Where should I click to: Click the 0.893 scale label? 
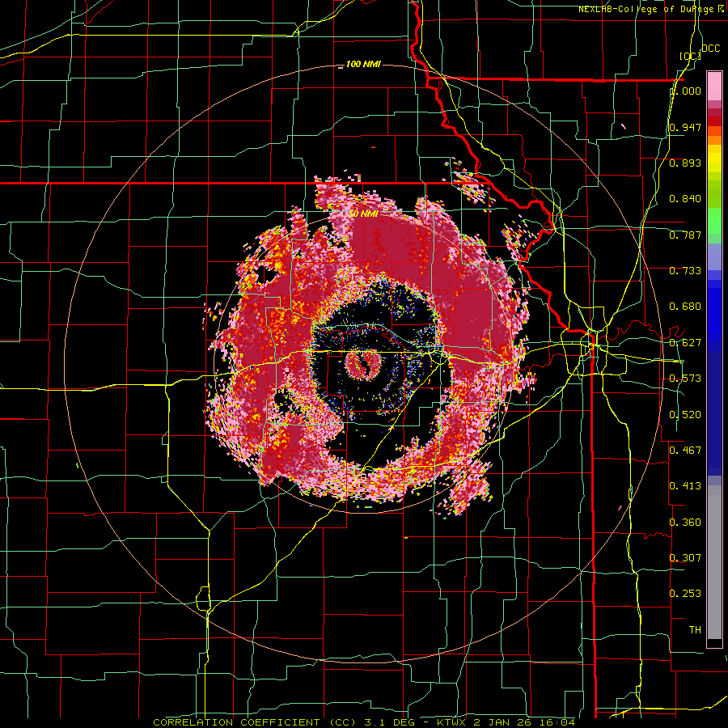pyautogui.click(x=685, y=163)
